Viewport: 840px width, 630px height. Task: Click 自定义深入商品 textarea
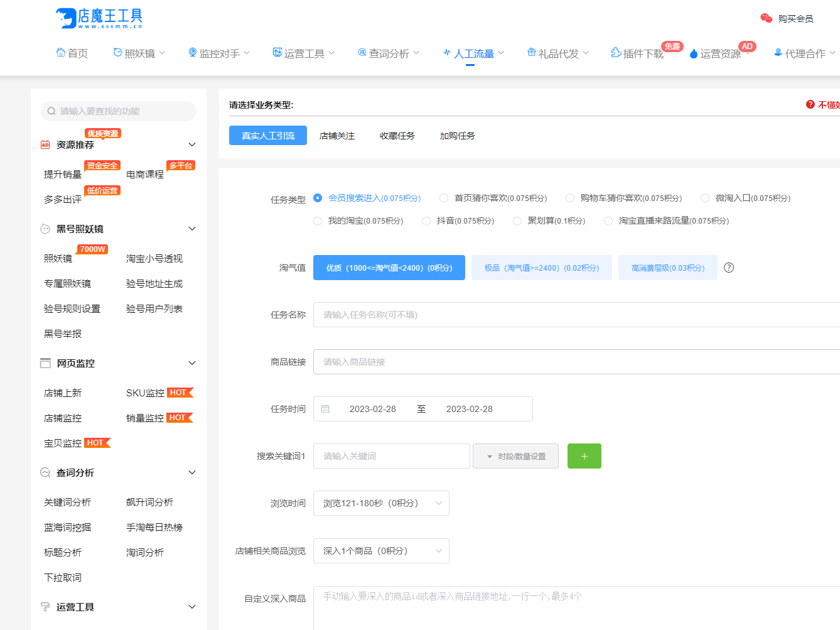pos(576,608)
